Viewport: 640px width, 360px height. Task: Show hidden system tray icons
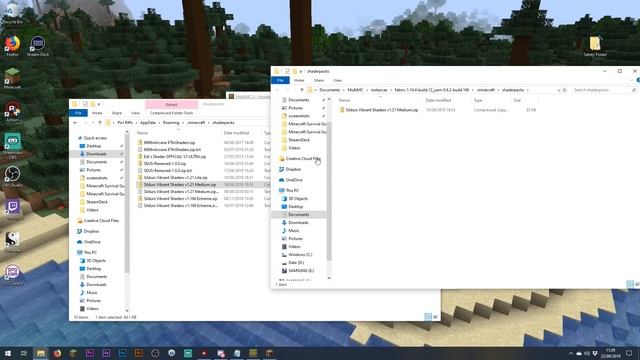click(x=571, y=353)
